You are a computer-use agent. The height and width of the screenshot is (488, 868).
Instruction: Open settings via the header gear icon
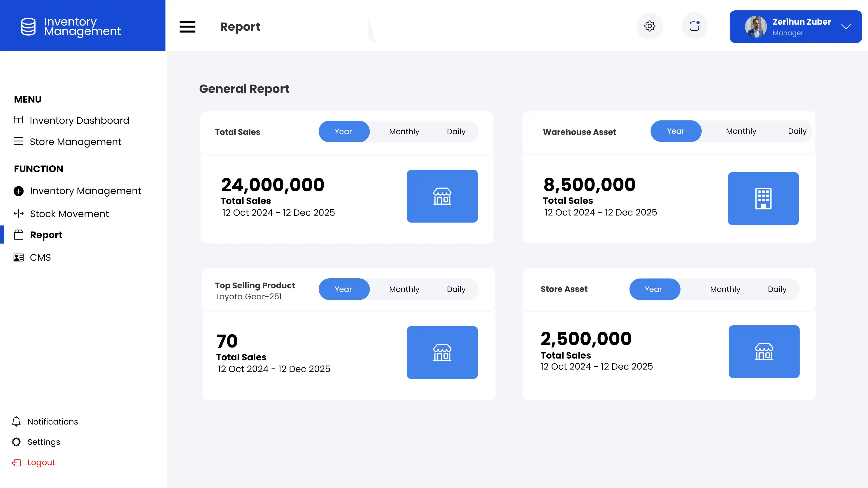(650, 26)
